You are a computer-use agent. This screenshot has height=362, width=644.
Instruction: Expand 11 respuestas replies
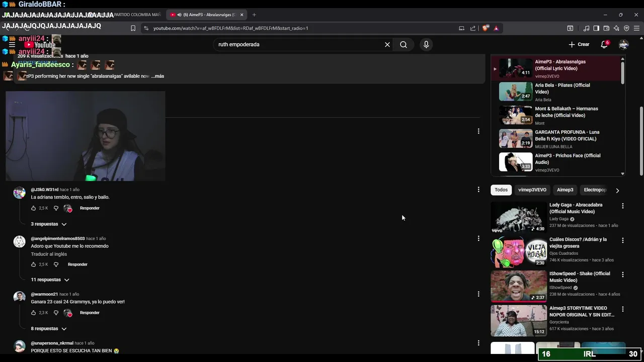pyautogui.click(x=50, y=280)
